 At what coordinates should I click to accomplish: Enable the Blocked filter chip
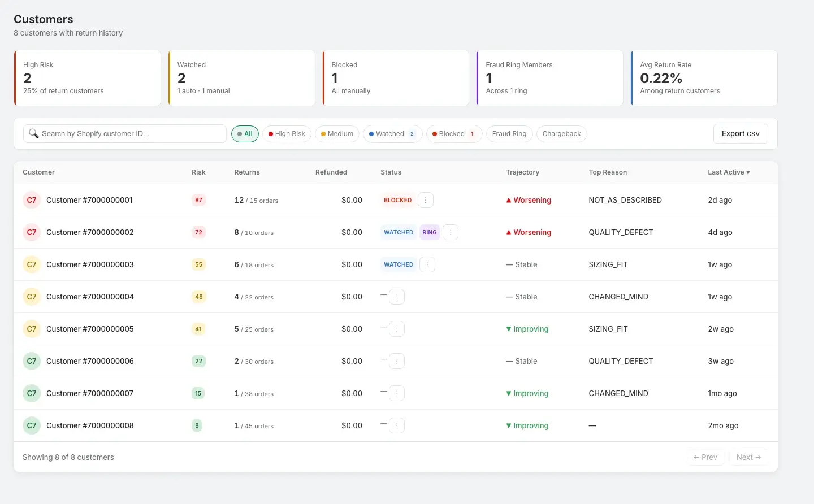tap(453, 134)
